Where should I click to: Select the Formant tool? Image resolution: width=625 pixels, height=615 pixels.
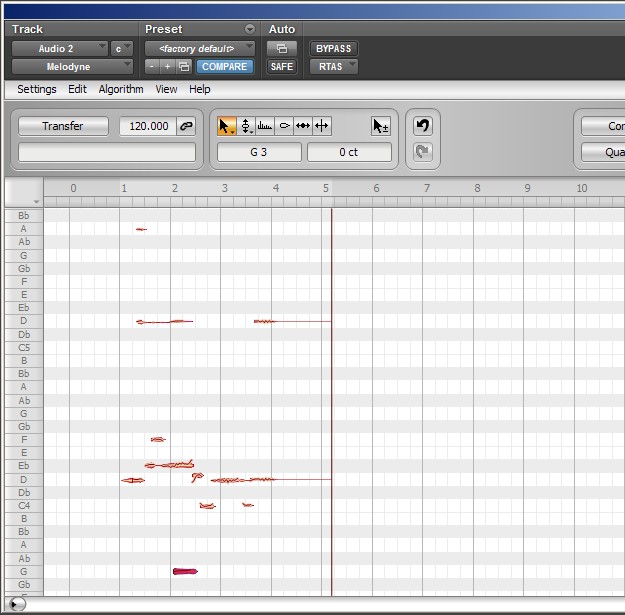(x=265, y=126)
